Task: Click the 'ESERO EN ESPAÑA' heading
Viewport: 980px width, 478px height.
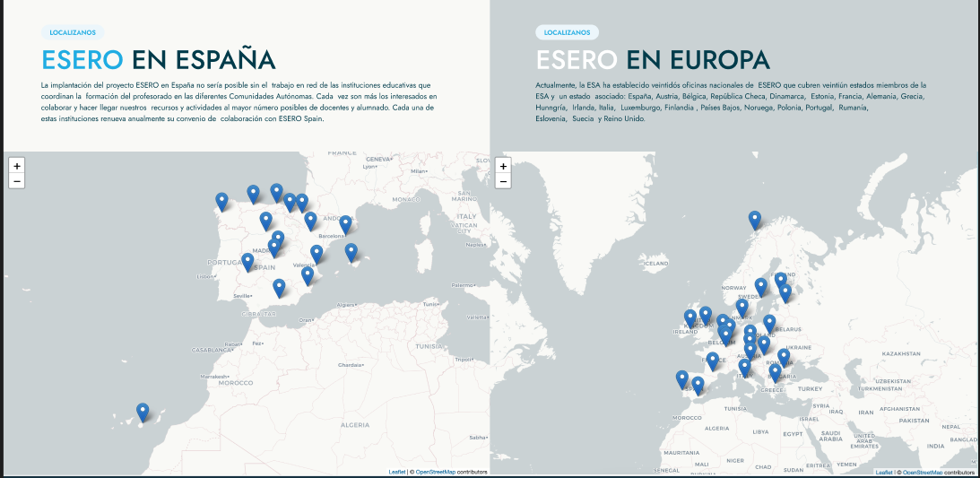Action: (x=158, y=60)
